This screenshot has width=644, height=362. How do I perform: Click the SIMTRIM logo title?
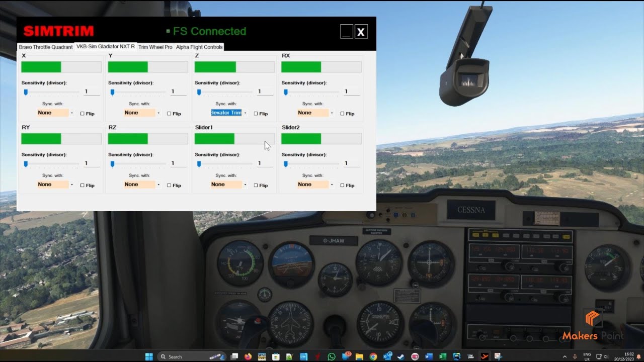(58, 31)
